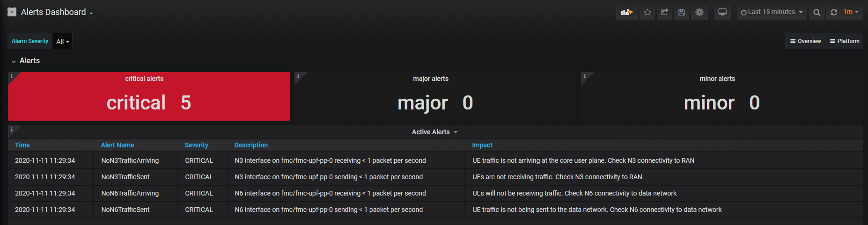Viewport: 868px width, 225px height.
Task: Zoom out time range with magnifier icon
Action: tap(817, 12)
